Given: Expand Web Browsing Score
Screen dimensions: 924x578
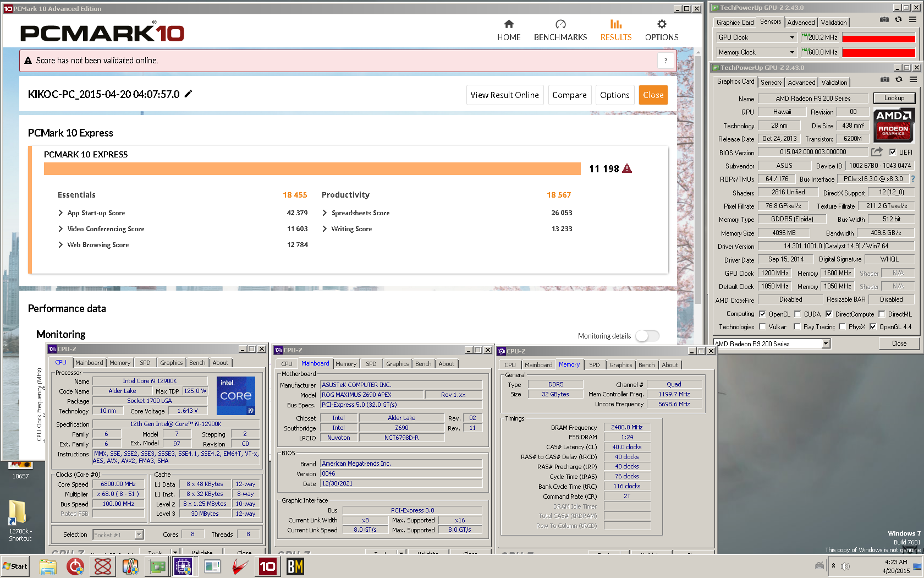Looking at the screenshot, I should [x=61, y=244].
